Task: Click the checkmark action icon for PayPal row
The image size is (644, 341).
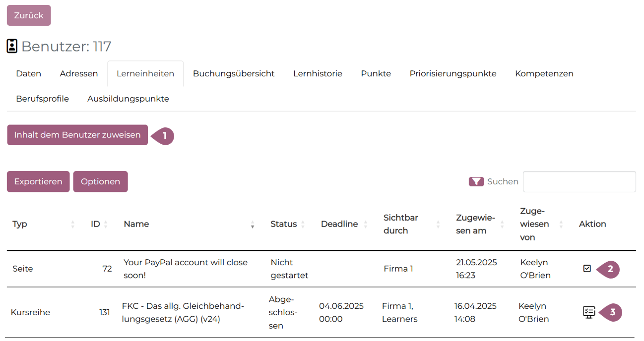Action: (587, 269)
